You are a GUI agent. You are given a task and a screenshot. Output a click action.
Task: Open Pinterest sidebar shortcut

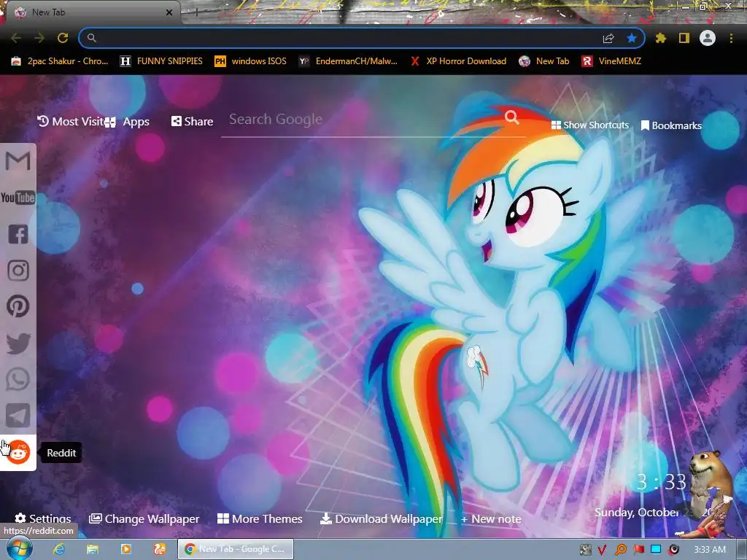18,306
